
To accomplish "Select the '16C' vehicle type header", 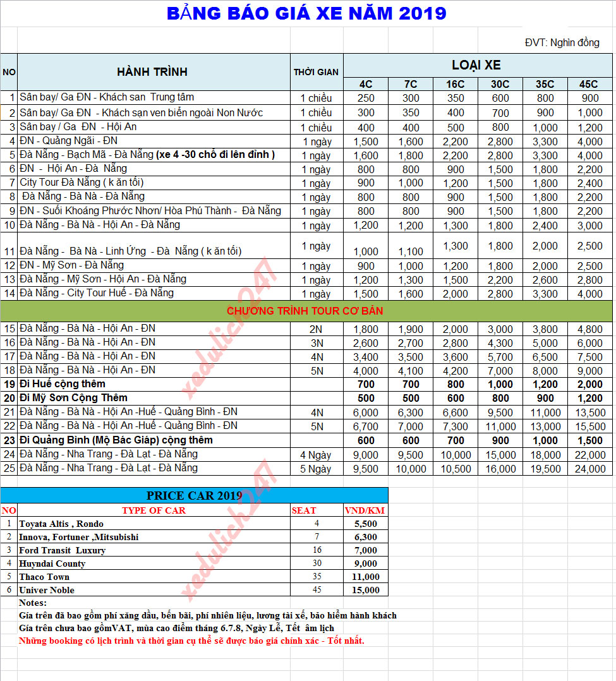I will point(455,84).
